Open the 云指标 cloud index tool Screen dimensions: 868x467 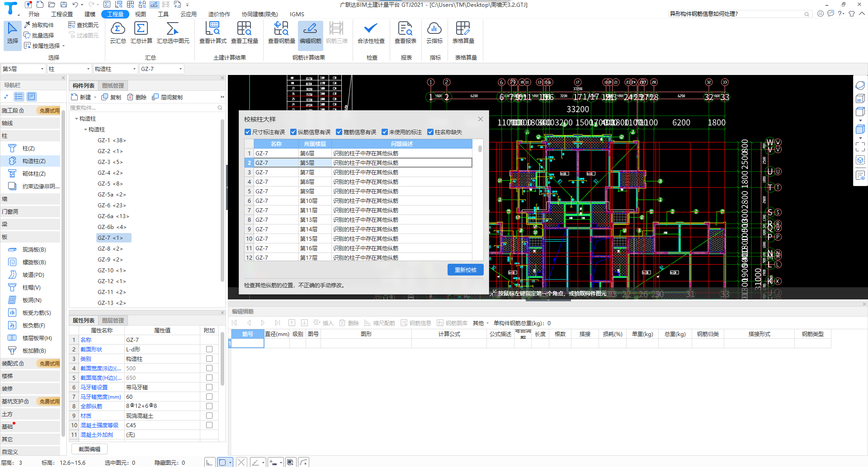(434, 33)
